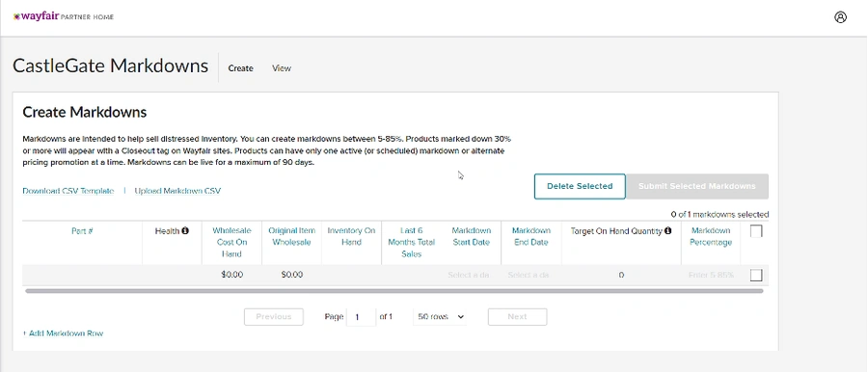Click the Next page button

coord(517,317)
